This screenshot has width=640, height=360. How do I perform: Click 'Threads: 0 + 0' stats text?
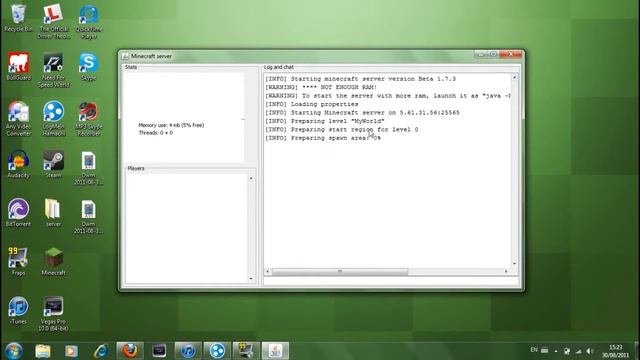pos(156,133)
